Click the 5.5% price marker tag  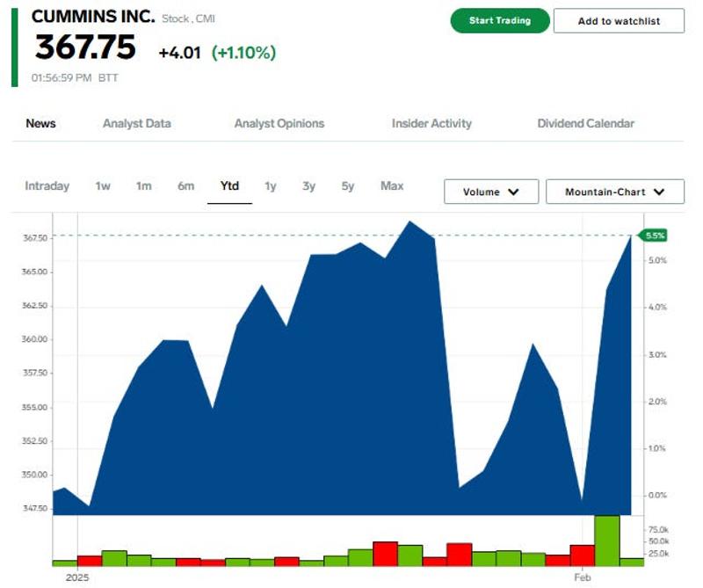pyautogui.click(x=654, y=236)
